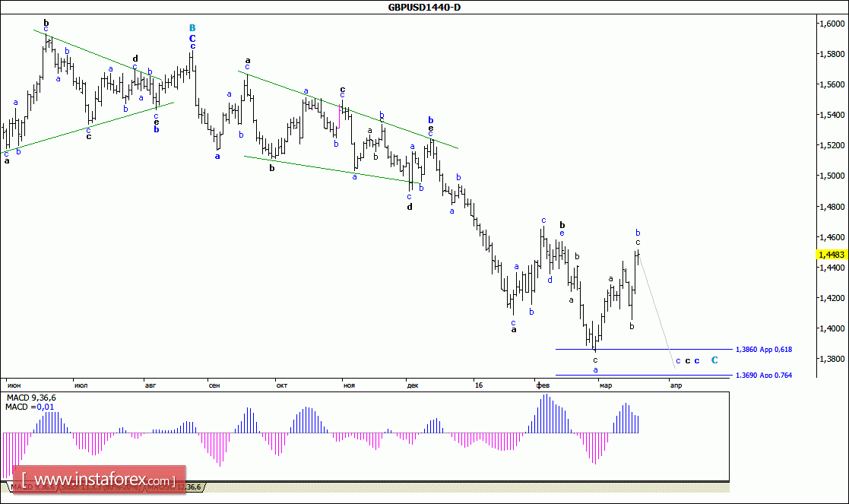Viewport: 849px width, 504px height.
Task: Select the blue 1,3860 horizontal level line
Action: click(644, 349)
